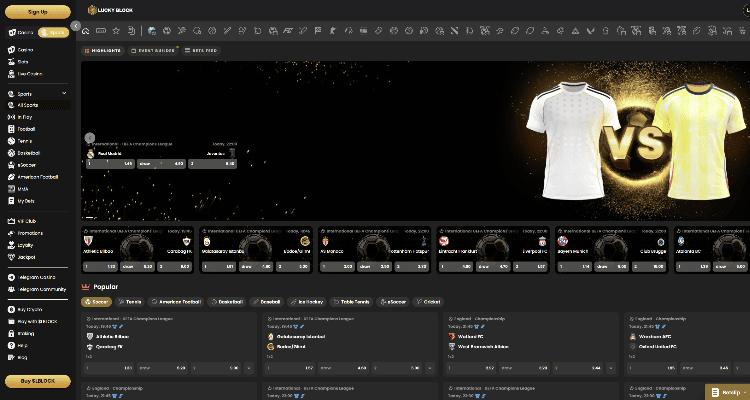750x400 pixels.
Task: Show previous featured match with left arrow
Action: pyautogui.click(x=90, y=138)
